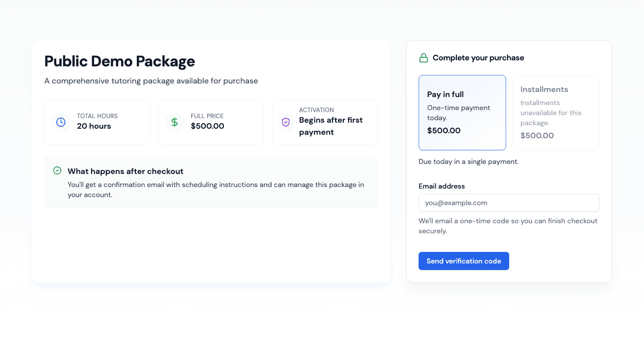This screenshot has width=644, height=362.
Task: Click the "We'll email a one-time code" helper text
Action: coord(508,226)
